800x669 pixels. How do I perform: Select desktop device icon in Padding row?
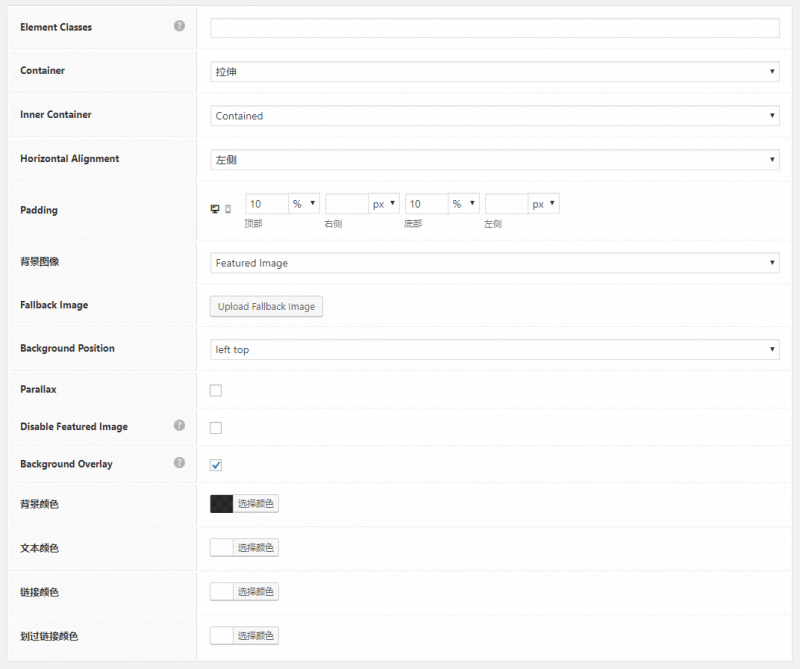[215, 208]
